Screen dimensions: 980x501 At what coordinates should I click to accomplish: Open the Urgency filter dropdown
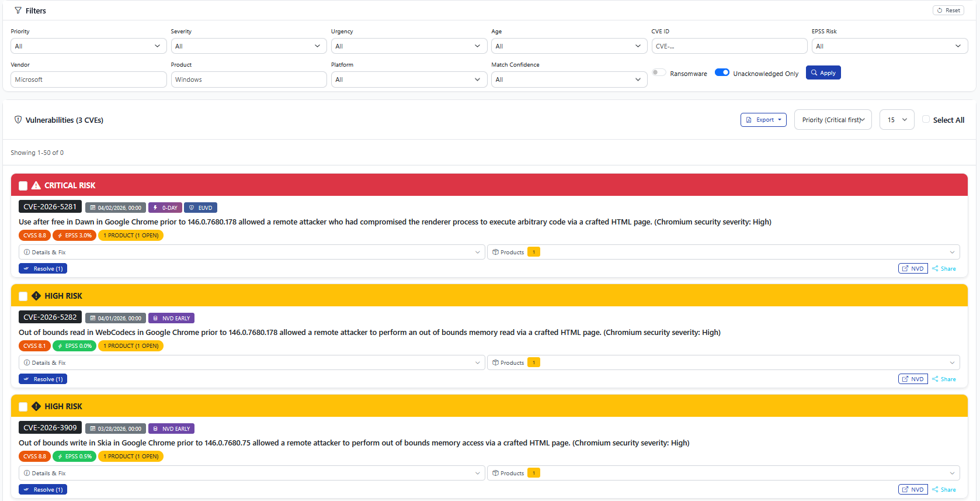tap(409, 46)
